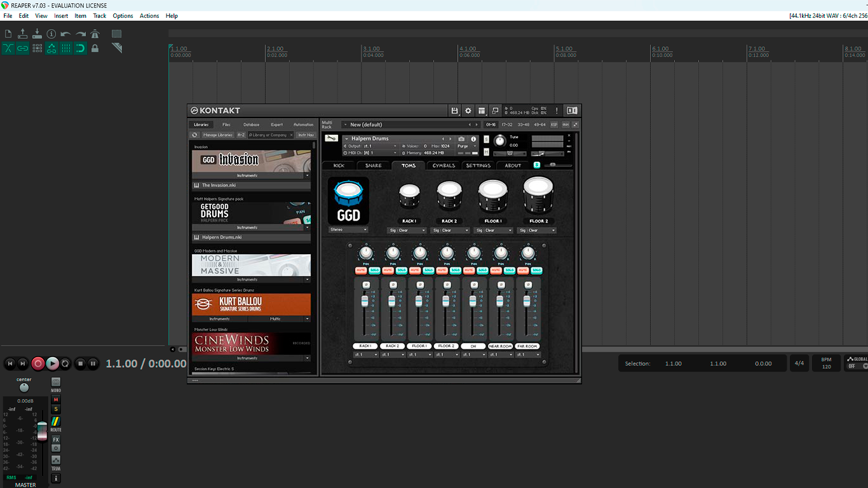Expand GGD Invasion Instruments dropdown arrow
The image size is (868, 488).
(308, 175)
